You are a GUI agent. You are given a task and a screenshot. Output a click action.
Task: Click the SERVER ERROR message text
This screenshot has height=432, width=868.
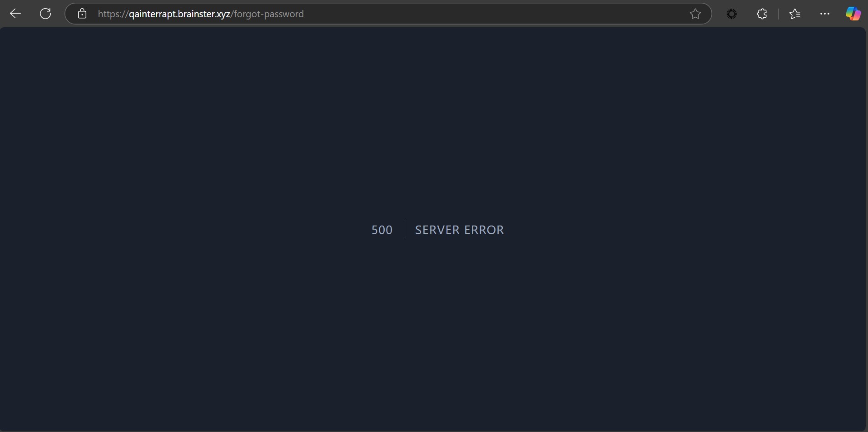click(x=459, y=230)
